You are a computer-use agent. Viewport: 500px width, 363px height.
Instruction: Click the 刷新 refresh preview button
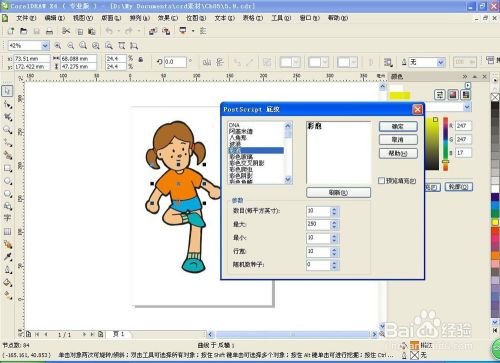click(x=338, y=193)
